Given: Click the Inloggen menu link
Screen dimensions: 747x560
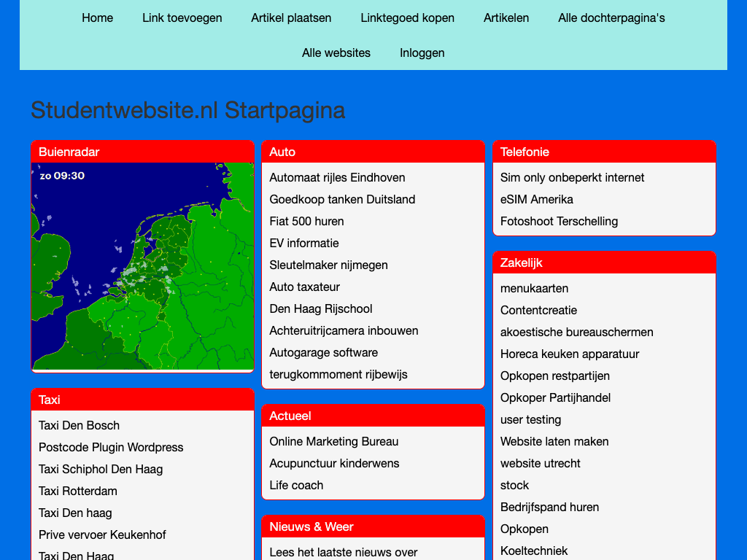Looking at the screenshot, I should tap(422, 52).
